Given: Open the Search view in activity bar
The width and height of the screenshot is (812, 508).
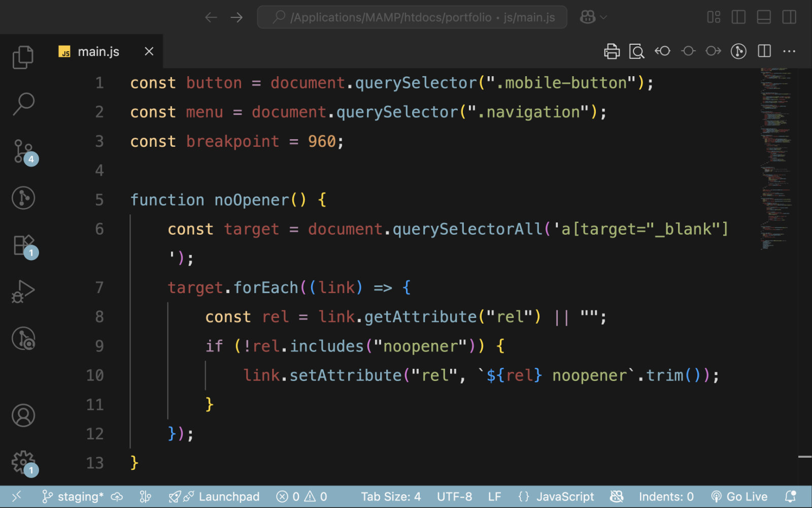Looking at the screenshot, I should tap(23, 104).
